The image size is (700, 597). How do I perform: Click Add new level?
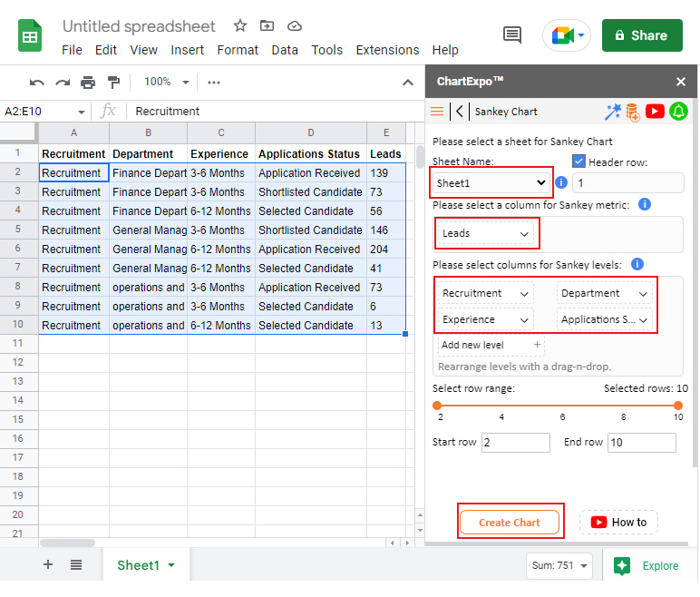(491, 345)
